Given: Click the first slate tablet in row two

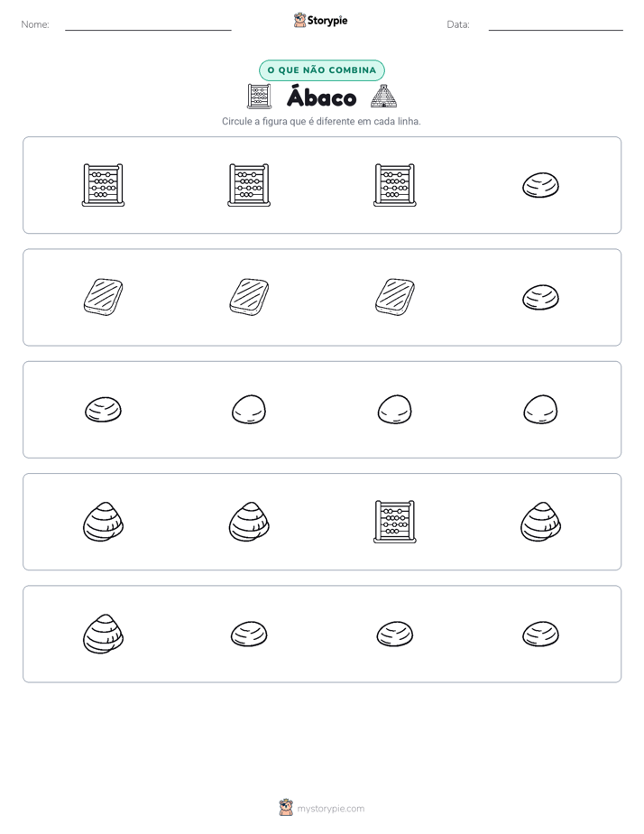Looking at the screenshot, I should [103, 297].
